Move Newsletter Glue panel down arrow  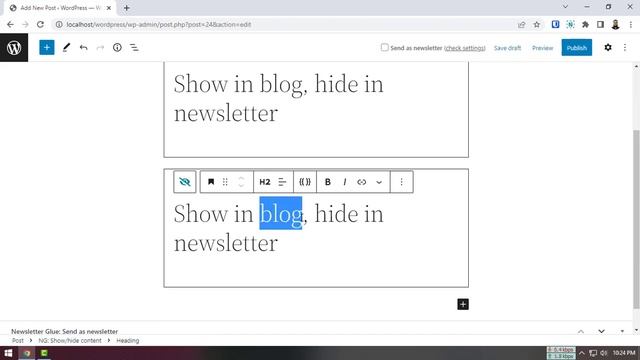tap(602, 331)
